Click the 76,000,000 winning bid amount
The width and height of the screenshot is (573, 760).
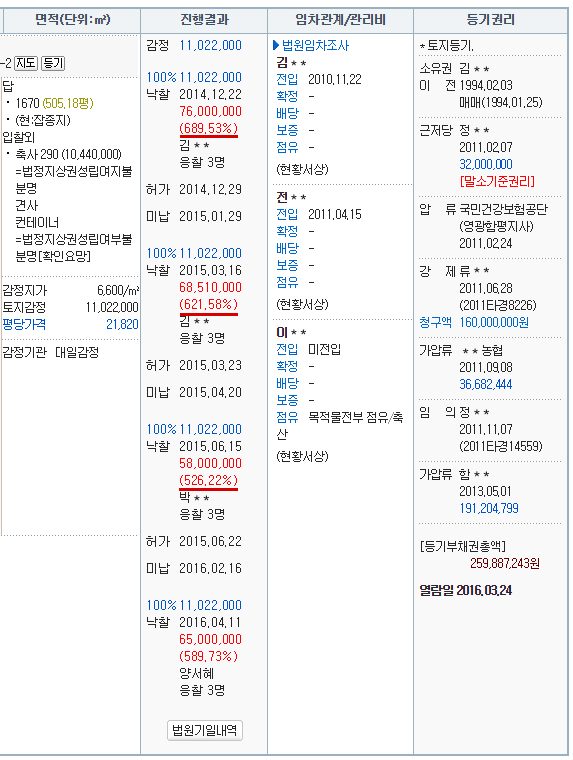(210, 111)
